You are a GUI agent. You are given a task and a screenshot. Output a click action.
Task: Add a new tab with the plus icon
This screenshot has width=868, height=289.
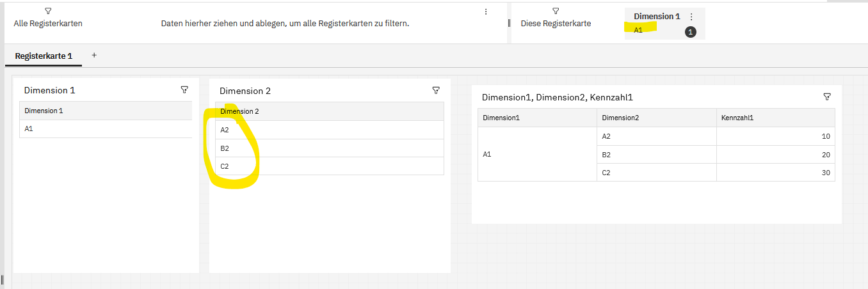pos(94,56)
